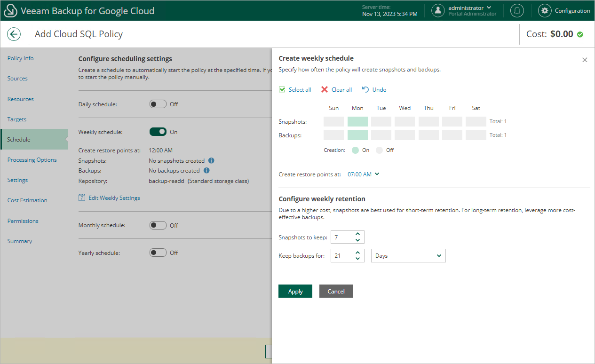Select the Wednesday Snapshots cell

[x=405, y=122]
